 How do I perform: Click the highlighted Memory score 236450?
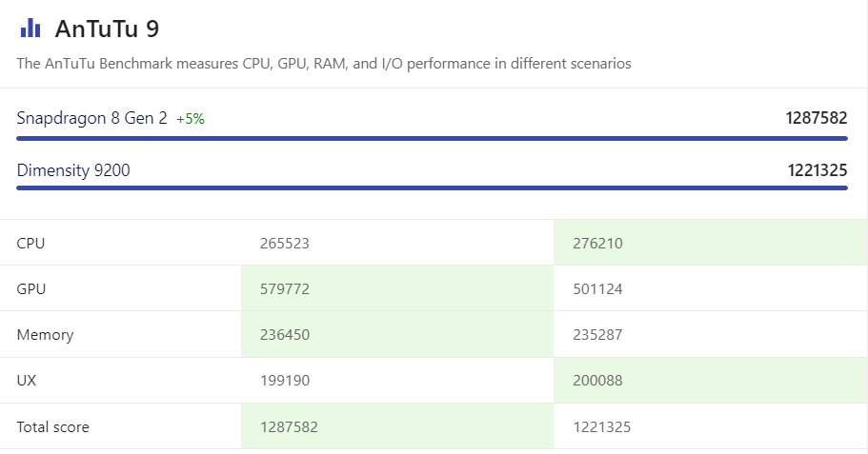pyautogui.click(x=285, y=335)
